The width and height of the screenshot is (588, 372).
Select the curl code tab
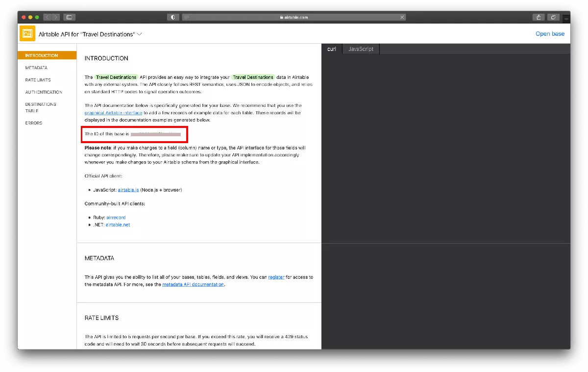tap(332, 49)
